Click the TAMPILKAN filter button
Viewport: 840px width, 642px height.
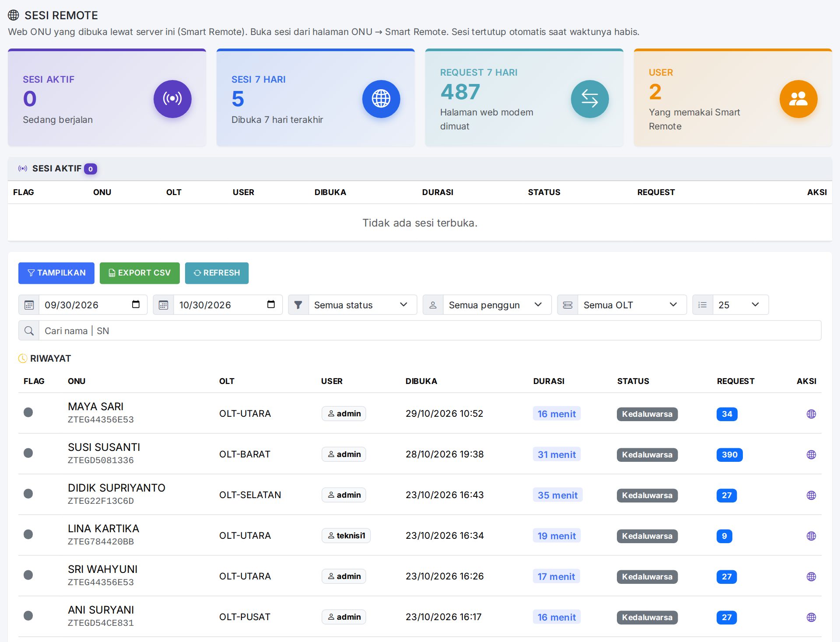point(56,273)
